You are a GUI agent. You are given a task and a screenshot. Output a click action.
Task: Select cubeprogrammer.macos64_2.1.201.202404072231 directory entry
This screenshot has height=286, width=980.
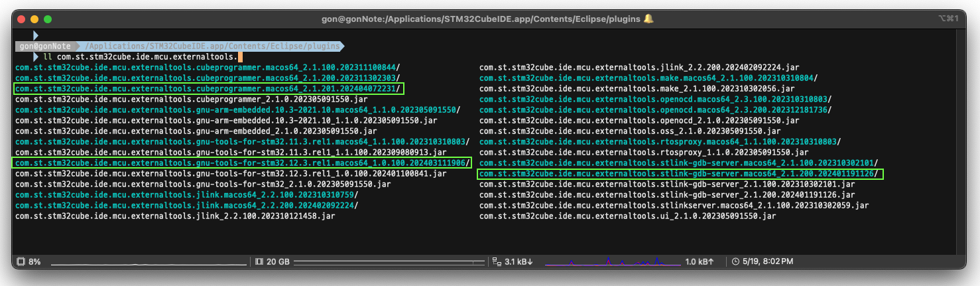[208, 88]
